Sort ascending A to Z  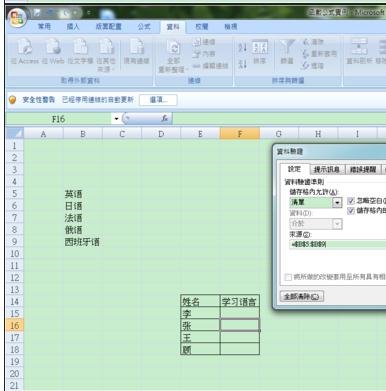click(243, 47)
